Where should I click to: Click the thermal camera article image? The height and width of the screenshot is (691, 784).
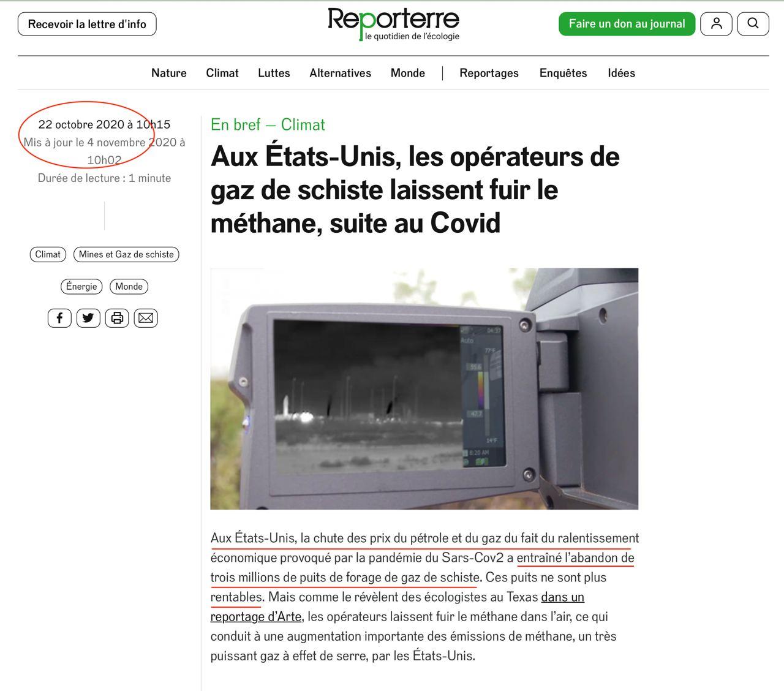(x=424, y=388)
